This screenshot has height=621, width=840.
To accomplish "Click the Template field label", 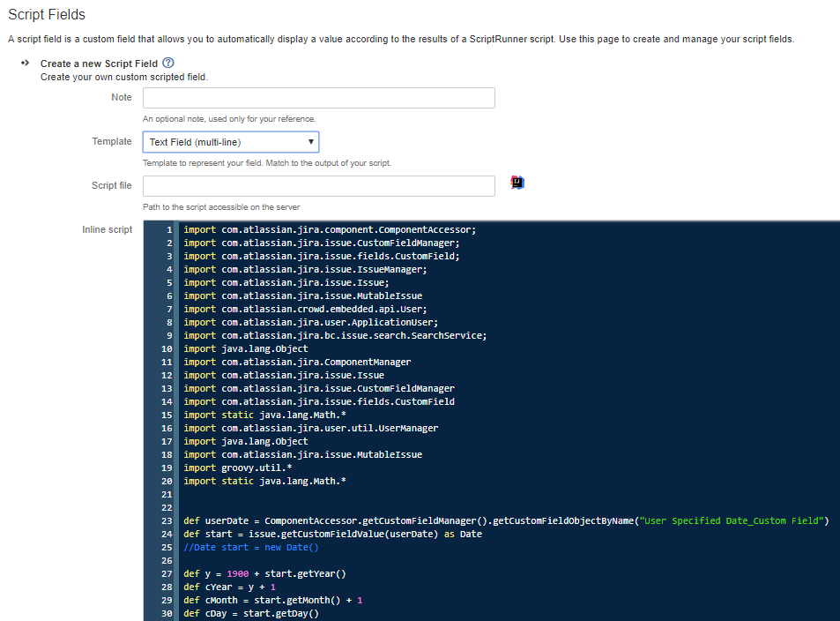I will coord(111,141).
